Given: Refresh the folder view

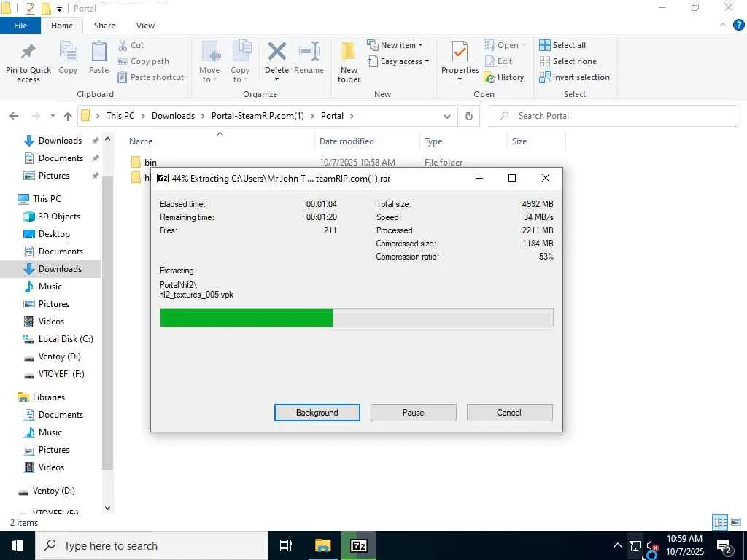Looking at the screenshot, I should tap(469, 116).
